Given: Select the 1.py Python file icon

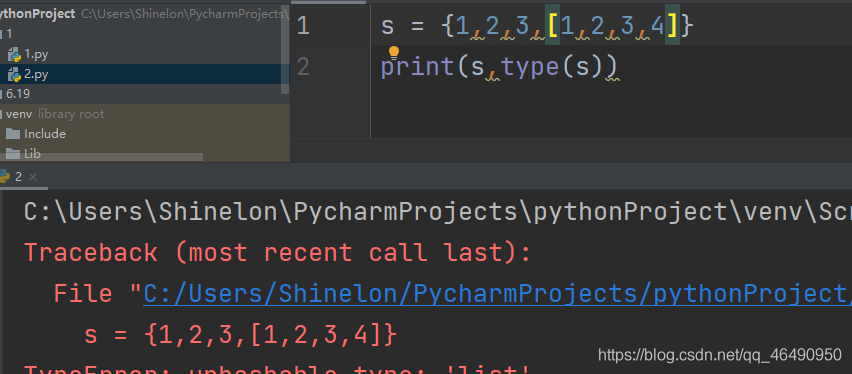Looking at the screenshot, I should point(14,54).
